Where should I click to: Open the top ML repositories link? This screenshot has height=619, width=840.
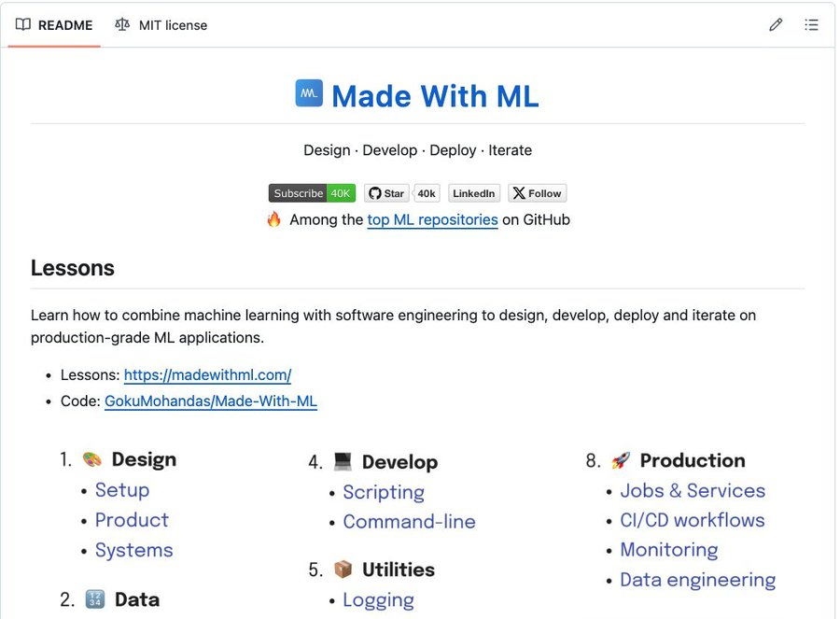432,219
